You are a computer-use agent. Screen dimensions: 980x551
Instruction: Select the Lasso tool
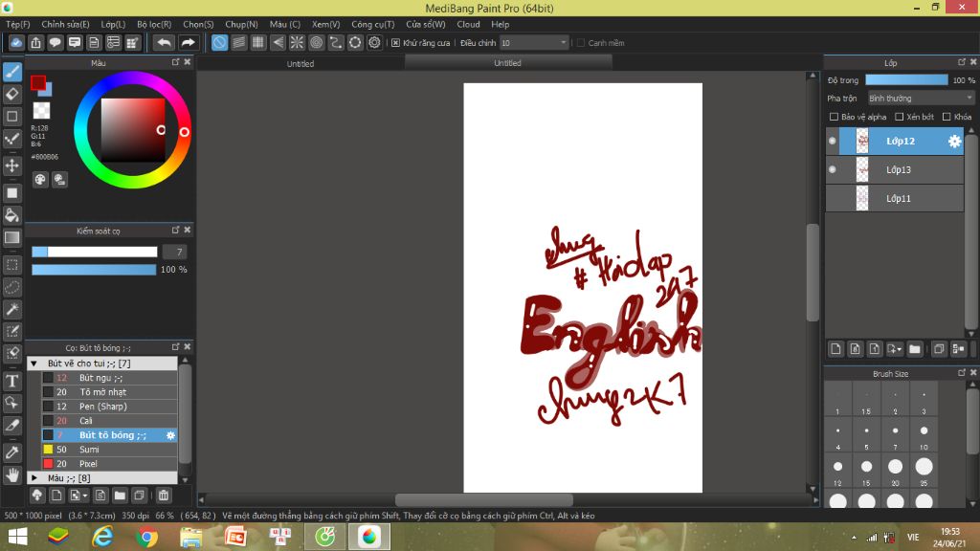click(x=11, y=287)
